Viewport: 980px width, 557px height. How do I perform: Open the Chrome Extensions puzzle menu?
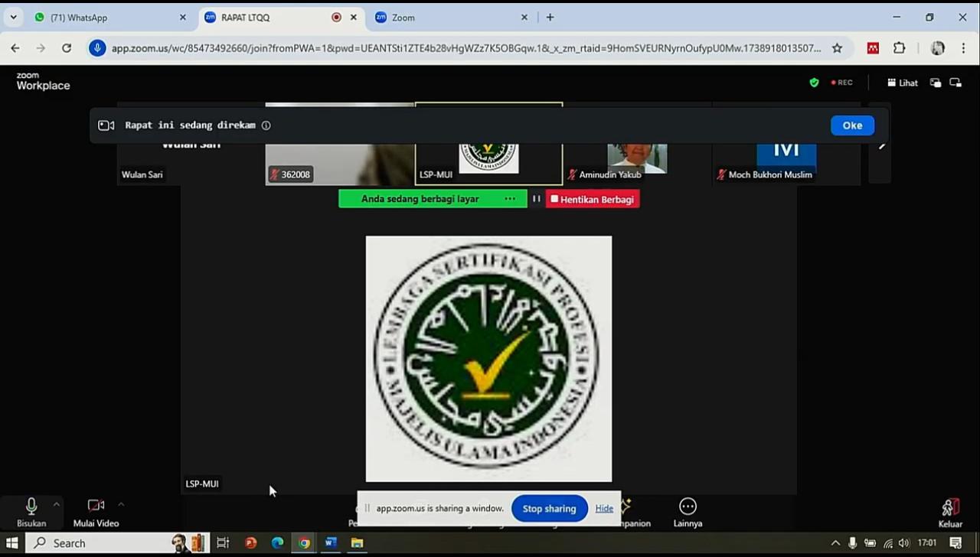pos(900,48)
